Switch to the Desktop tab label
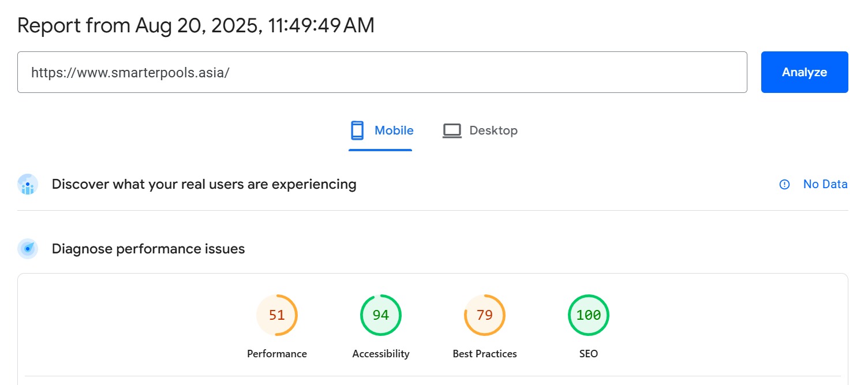 [493, 130]
